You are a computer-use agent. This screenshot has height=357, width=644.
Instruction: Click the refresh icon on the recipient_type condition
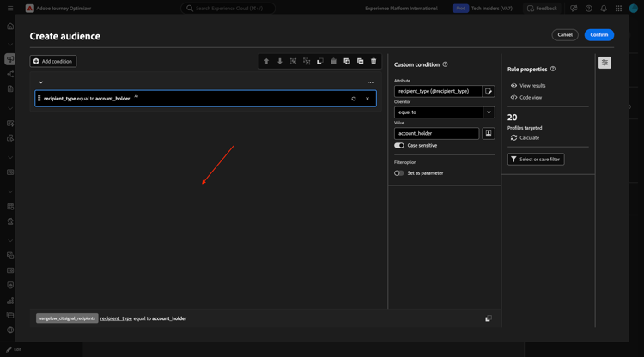point(353,99)
